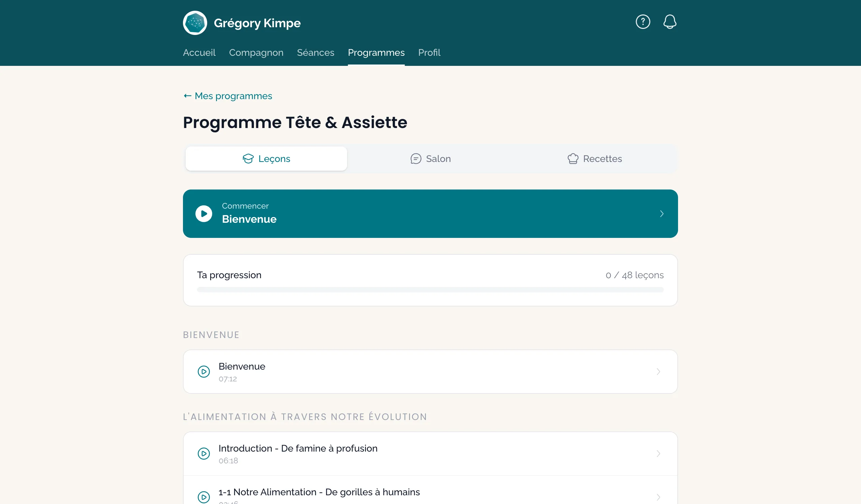Screen dimensions: 861x504
Task: Open Introduction - De famine à profusion title
Action: point(298,448)
